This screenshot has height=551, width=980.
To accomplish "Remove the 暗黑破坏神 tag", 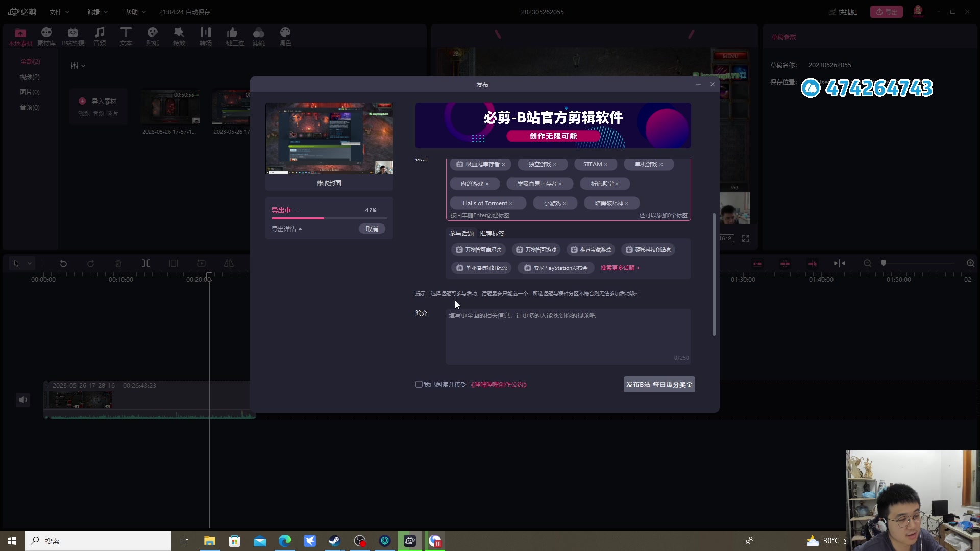I will tap(627, 203).
